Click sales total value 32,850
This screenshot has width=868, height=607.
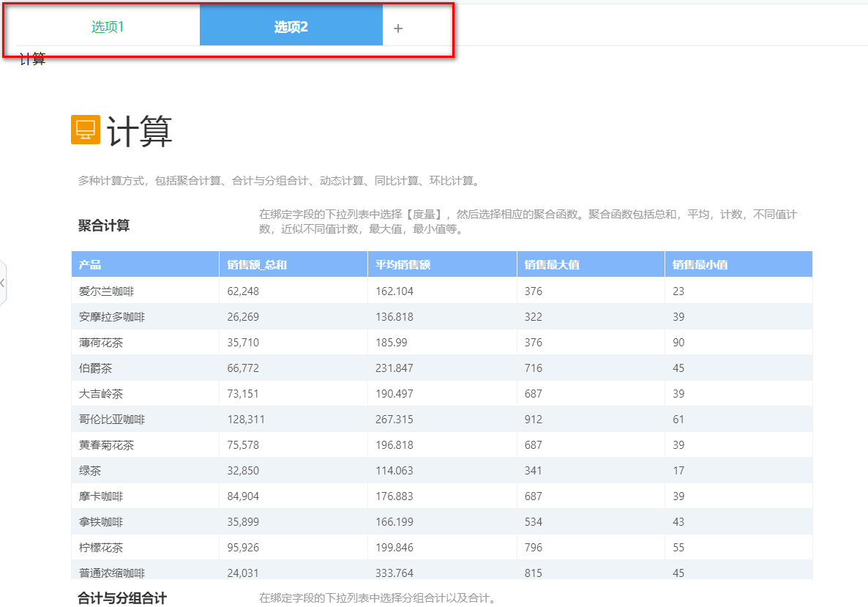coord(243,471)
